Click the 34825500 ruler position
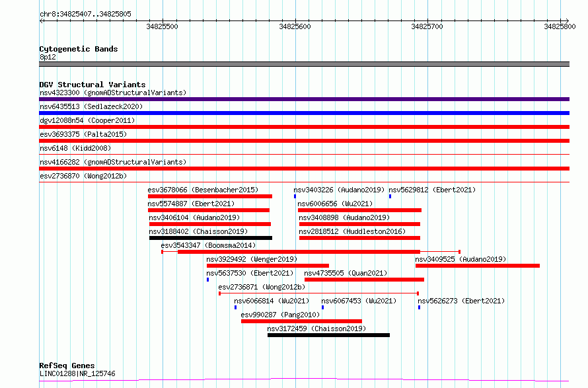Screen dimensions: 588x388 [162, 26]
